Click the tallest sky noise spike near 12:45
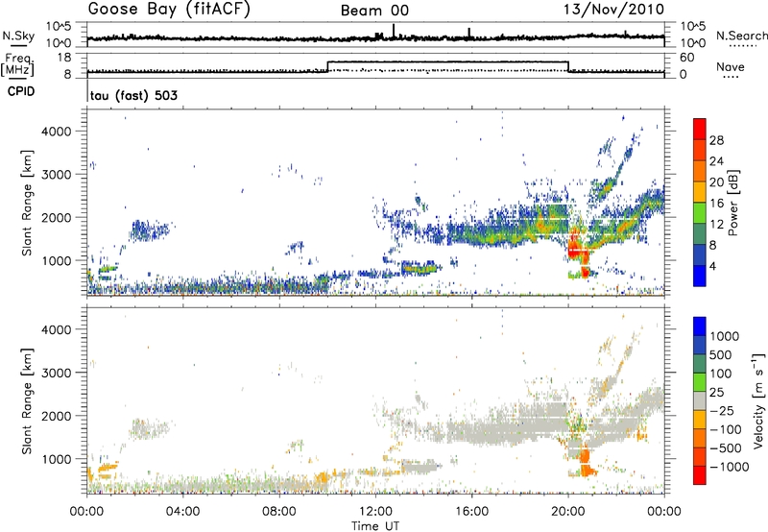This screenshot has height=532, width=768. 394,31
